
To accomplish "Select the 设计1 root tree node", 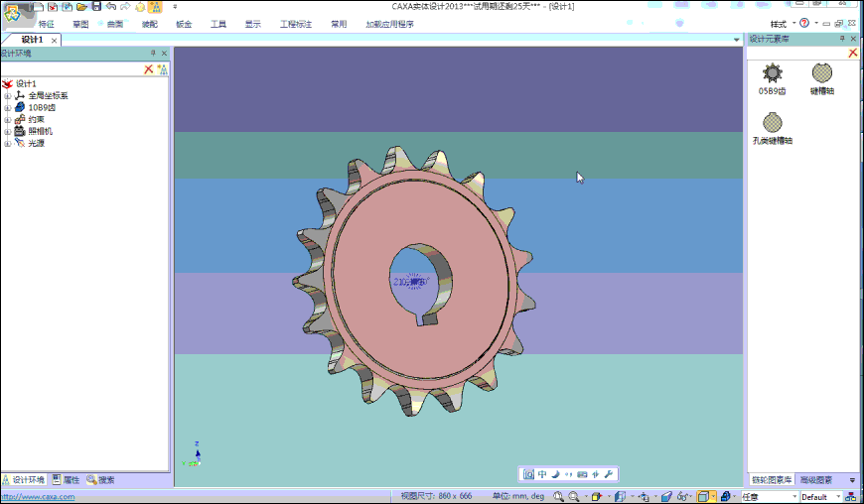I will [x=26, y=83].
